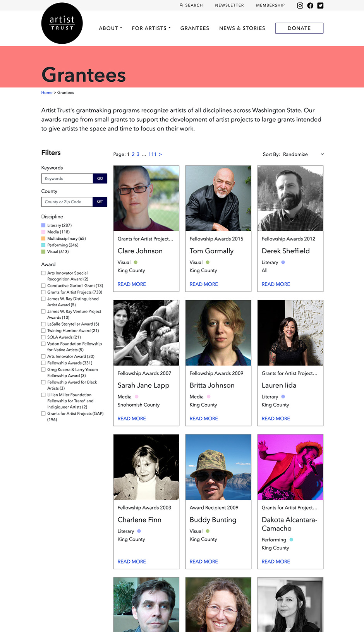Filter by Literary discipline color swatch
Viewport: 364px width, 632px height.
click(43, 225)
